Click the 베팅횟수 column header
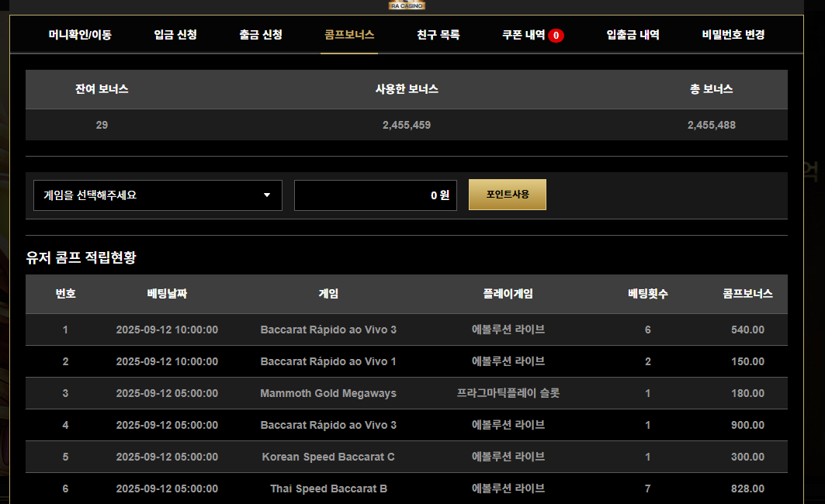Viewport: 825px width, 504px height. point(648,294)
